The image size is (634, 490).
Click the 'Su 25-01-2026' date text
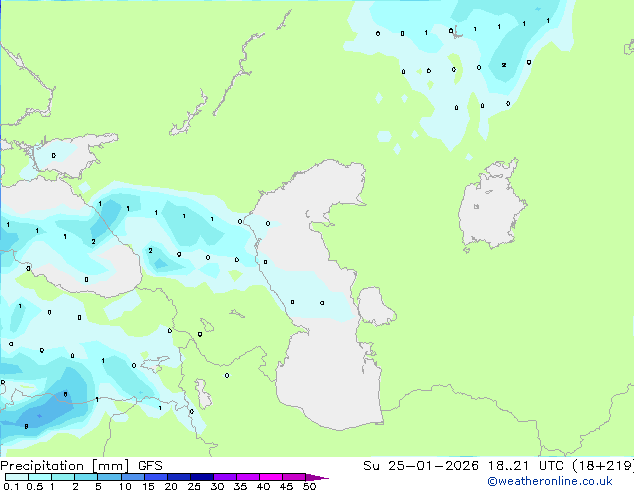pos(421,466)
